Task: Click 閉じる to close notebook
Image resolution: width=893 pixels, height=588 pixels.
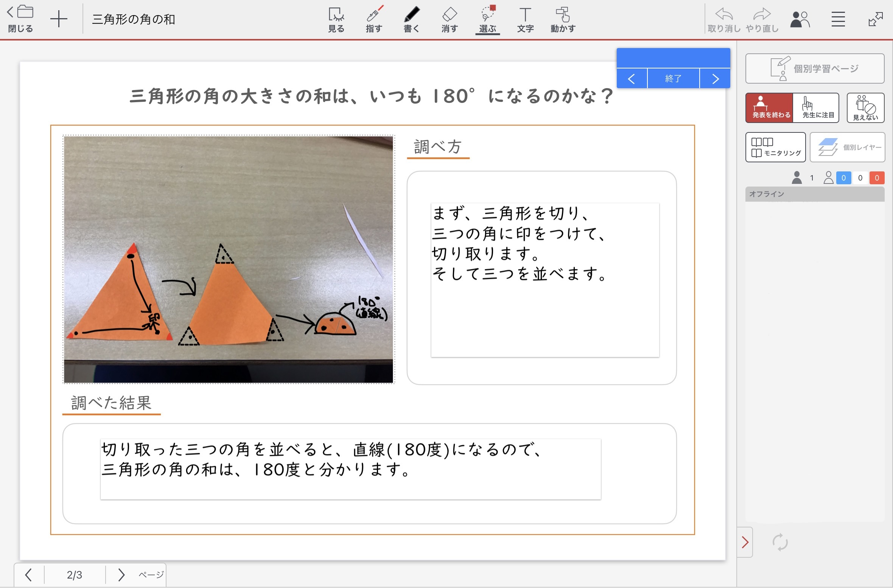Action: coord(20,19)
